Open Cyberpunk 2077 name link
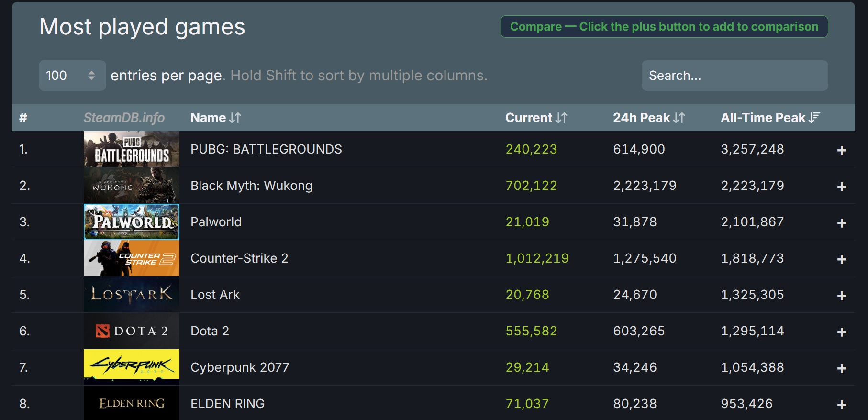The height and width of the screenshot is (420, 868). pyautogui.click(x=240, y=367)
